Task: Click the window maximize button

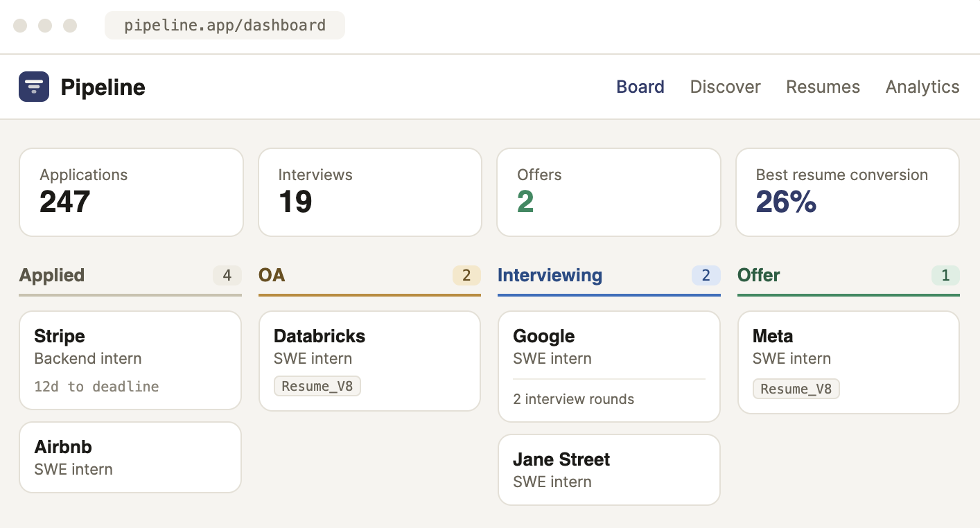Action: [x=70, y=26]
